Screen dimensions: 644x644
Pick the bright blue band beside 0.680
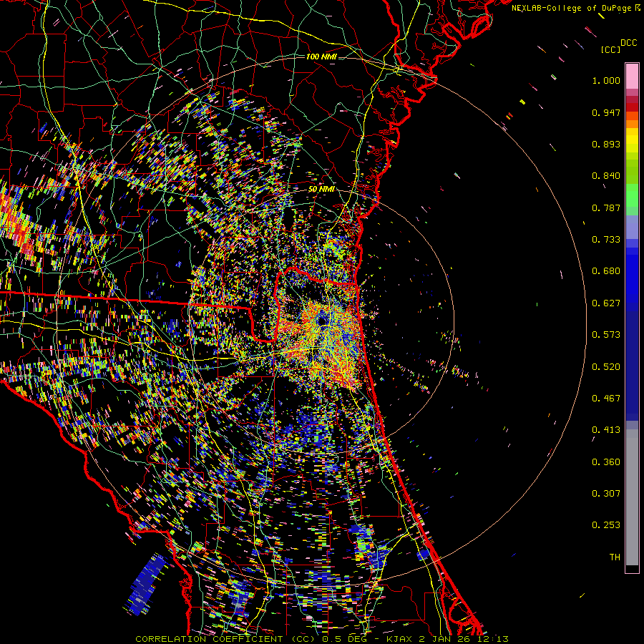632,273
